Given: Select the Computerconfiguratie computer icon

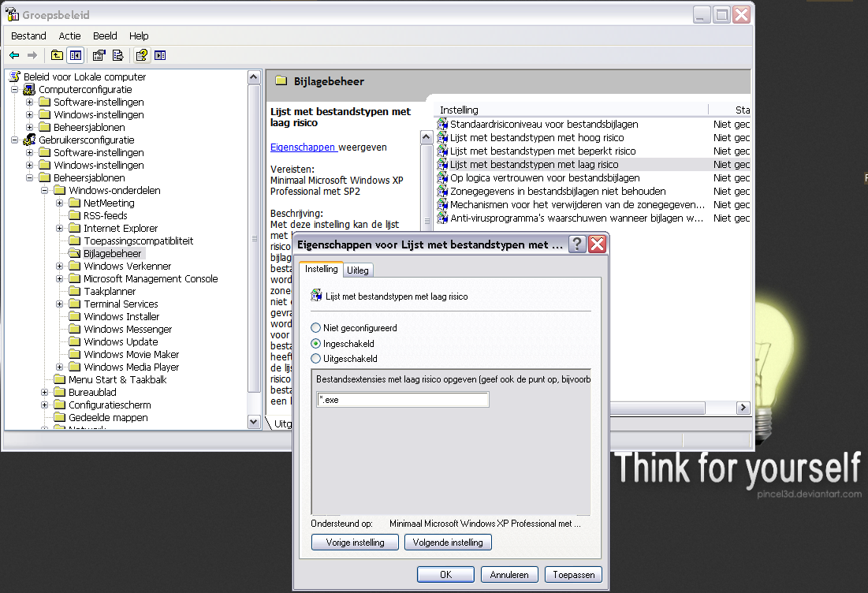Looking at the screenshot, I should [x=29, y=89].
